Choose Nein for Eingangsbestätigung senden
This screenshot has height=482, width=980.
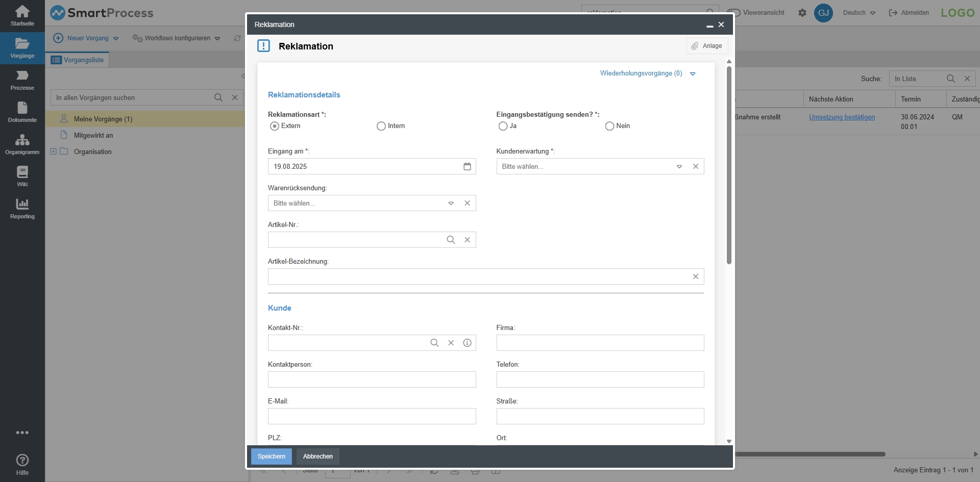[610, 126]
